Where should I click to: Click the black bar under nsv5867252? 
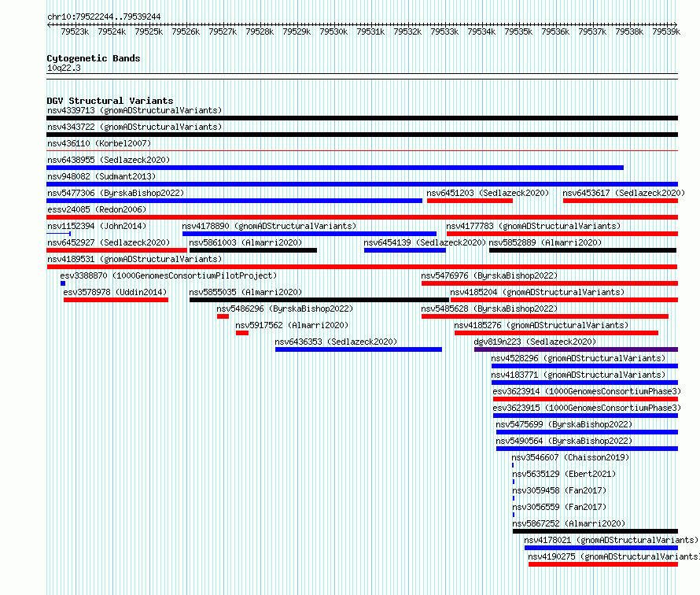[595, 531]
